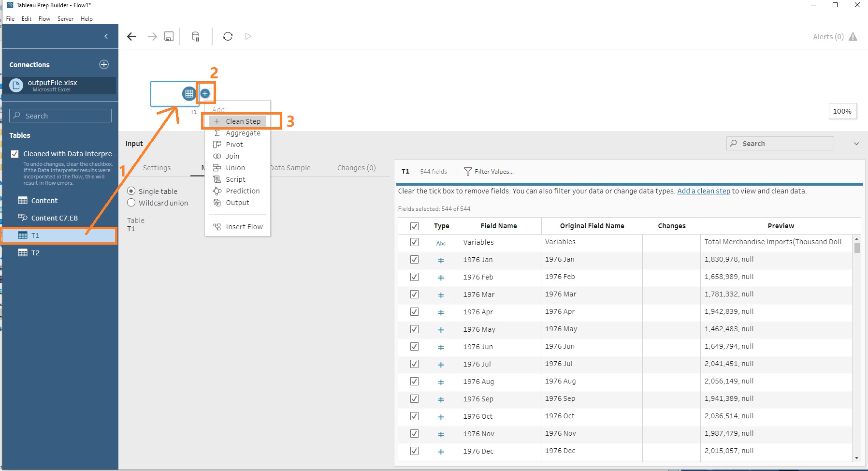868x471 pixels.
Task: Open the Help menu
Action: click(87, 19)
